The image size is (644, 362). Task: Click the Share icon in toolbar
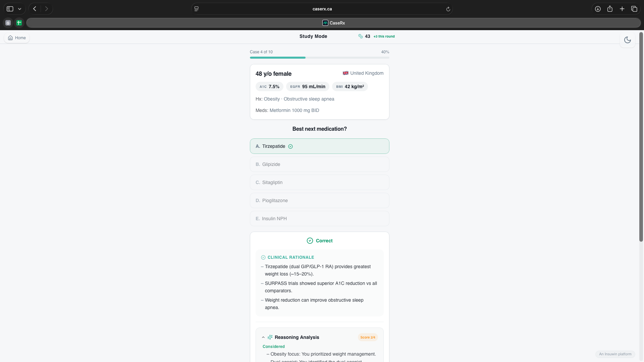click(x=610, y=9)
